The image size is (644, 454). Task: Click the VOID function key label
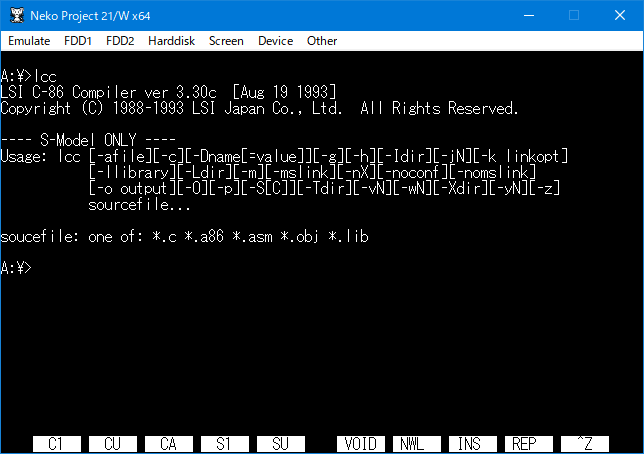pos(361,444)
